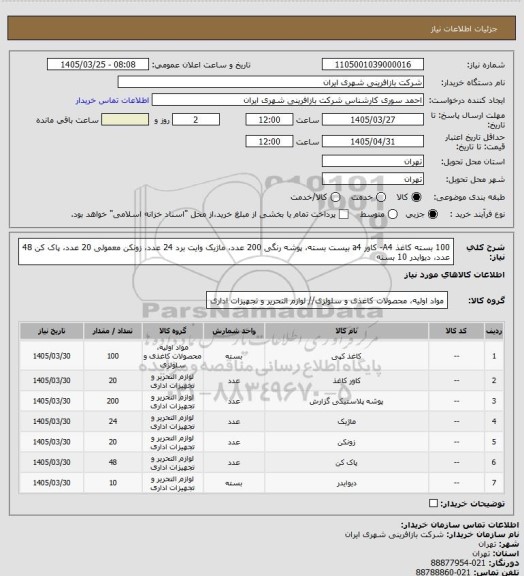Click quantity 100 in the کاغذ کپی row

pos(113,356)
